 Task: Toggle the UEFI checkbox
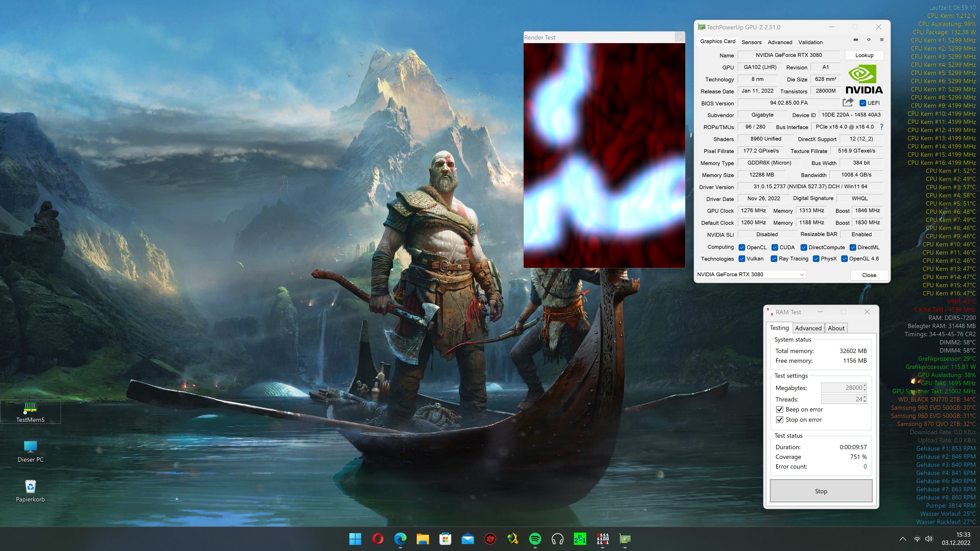[863, 103]
